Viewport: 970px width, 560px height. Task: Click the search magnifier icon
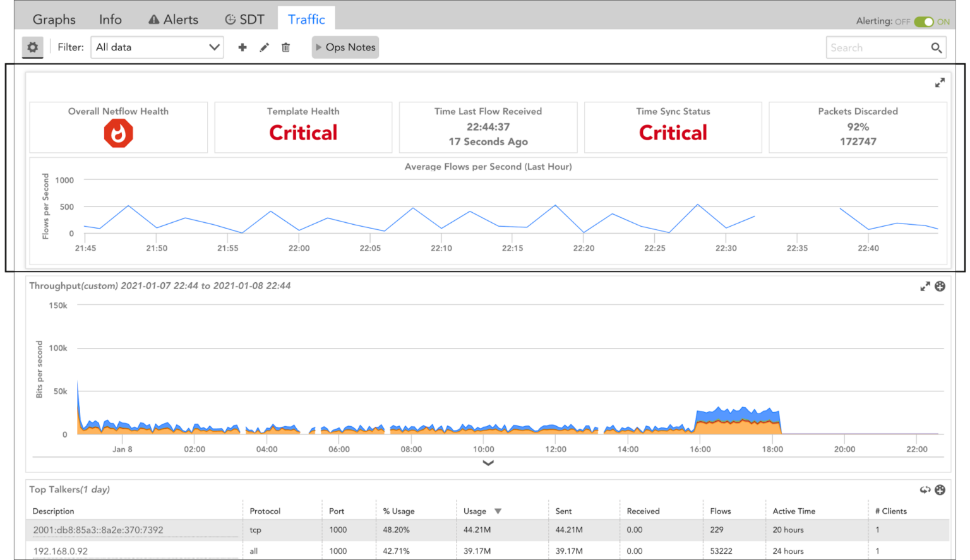(x=936, y=48)
